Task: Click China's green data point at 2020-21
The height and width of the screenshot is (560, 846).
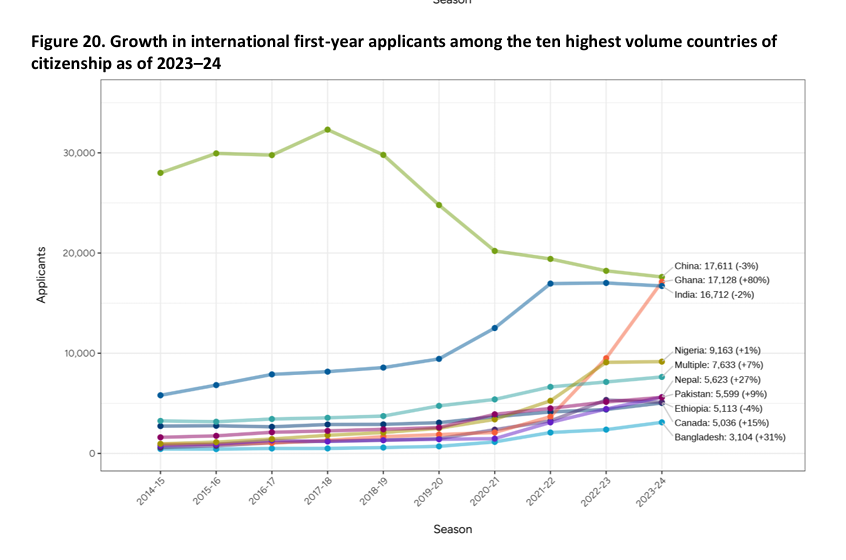Action: [x=495, y=251]
